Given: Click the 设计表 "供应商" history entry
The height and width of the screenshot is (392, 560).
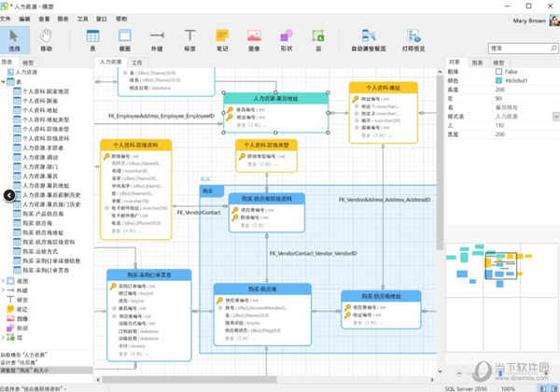Looking at the screenshot, I should [20, 362].
